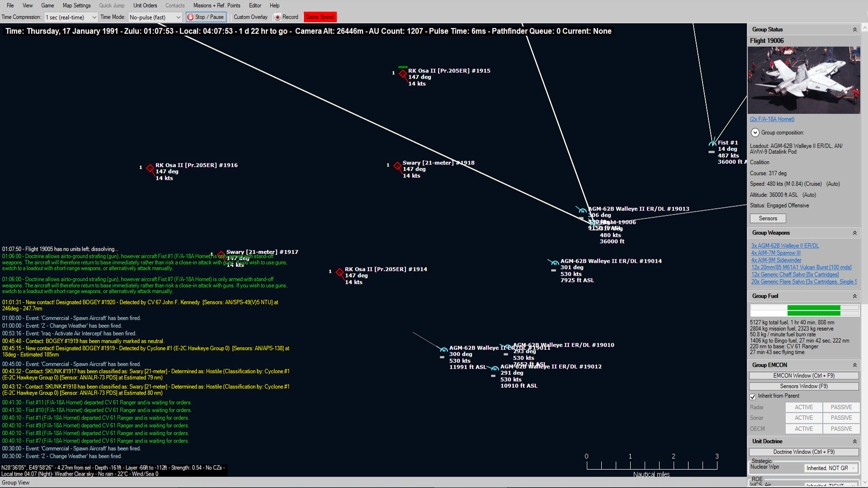Check the Inherit from Parent checkbox
This screenshot has width=868, height=488.
pos(753,396)
